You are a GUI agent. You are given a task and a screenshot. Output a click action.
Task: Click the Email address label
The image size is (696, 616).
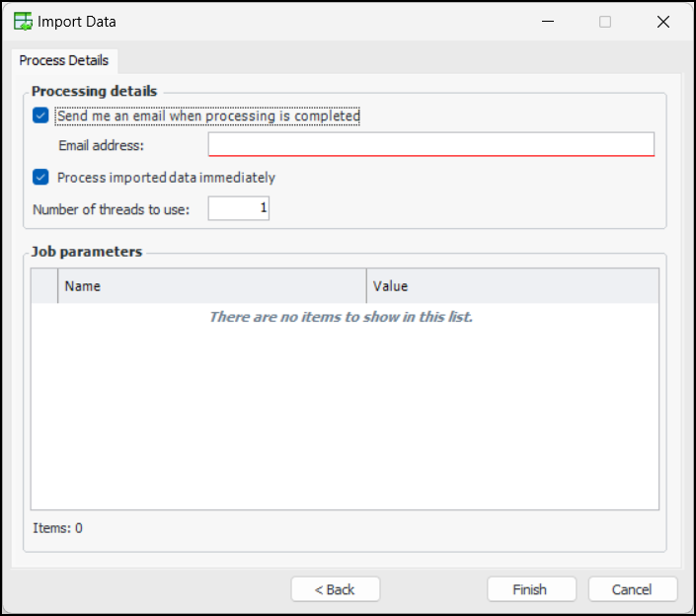pos(101,146)
